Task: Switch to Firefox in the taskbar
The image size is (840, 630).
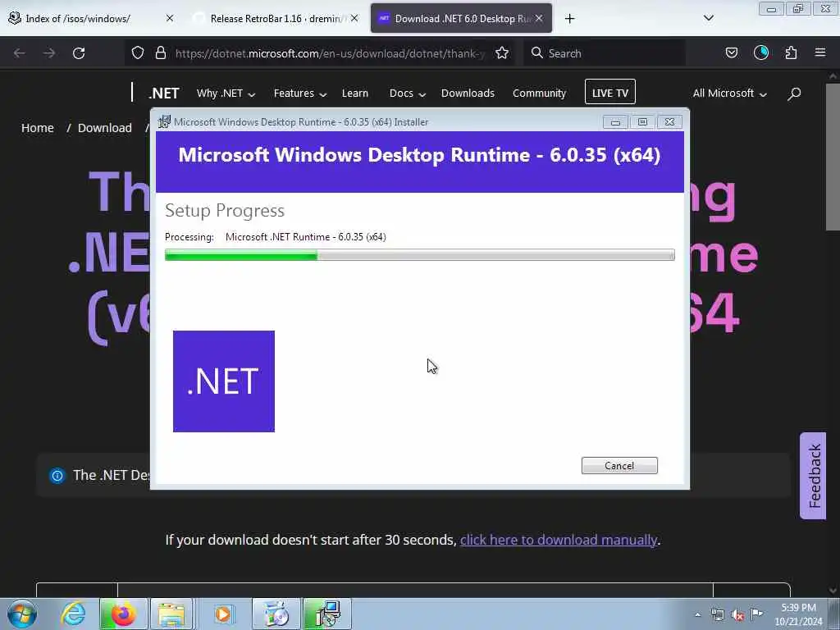Action: [x=123, y=614]
